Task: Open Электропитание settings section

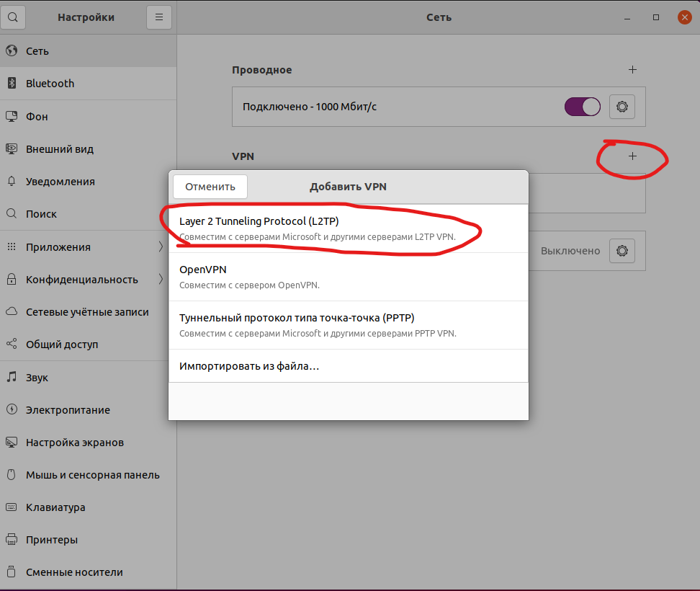Action: click(x=68, y=410)
